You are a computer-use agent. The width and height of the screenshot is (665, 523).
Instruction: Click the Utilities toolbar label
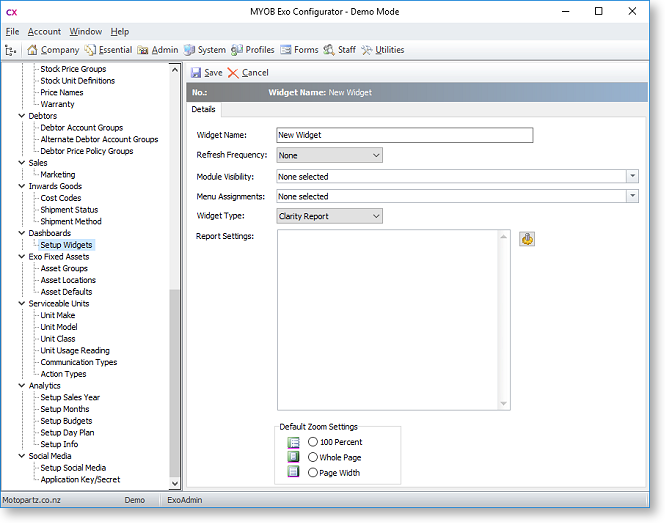click(x=389, y=50)
